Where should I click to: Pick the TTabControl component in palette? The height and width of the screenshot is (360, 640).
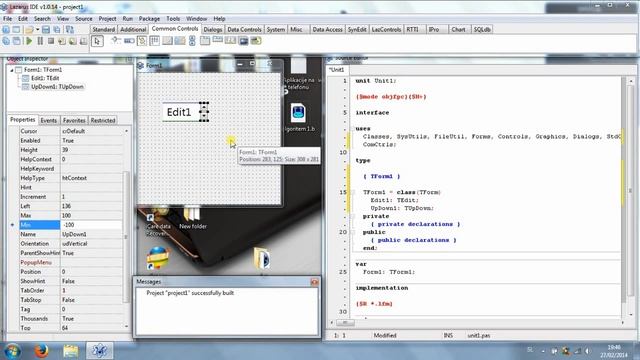(218, 40)
